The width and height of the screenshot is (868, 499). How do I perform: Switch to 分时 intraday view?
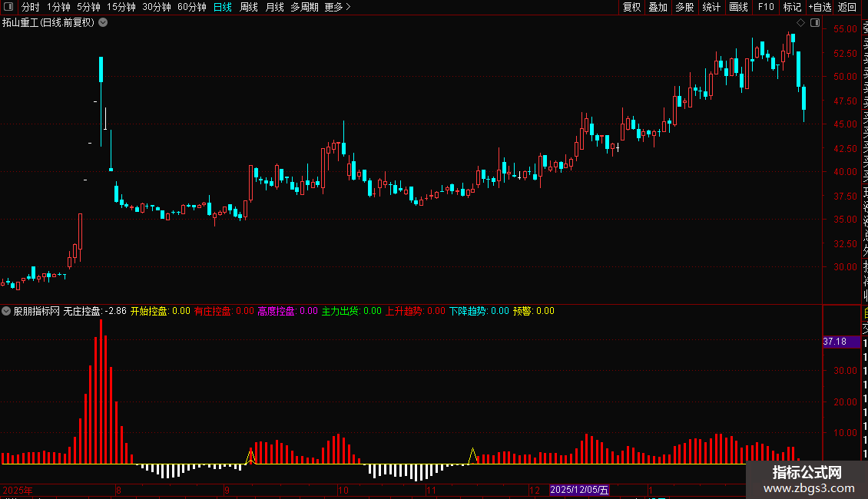(31, 7)
